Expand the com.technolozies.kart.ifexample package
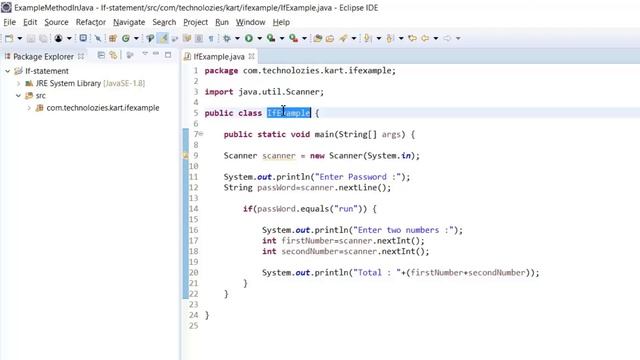The width and height of the screenshot is (640, 360). pyautogui.click(x=29, y=108)
